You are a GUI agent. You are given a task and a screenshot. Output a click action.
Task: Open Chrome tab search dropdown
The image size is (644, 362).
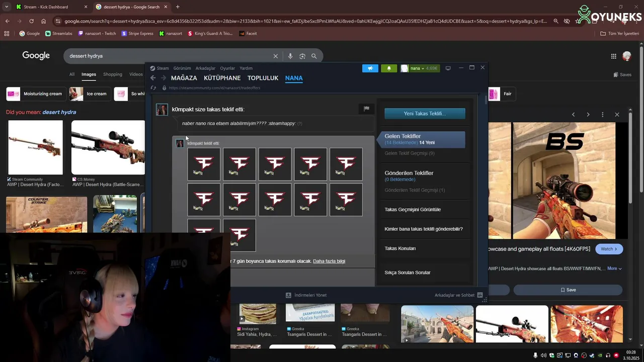(x=7, y=7)
